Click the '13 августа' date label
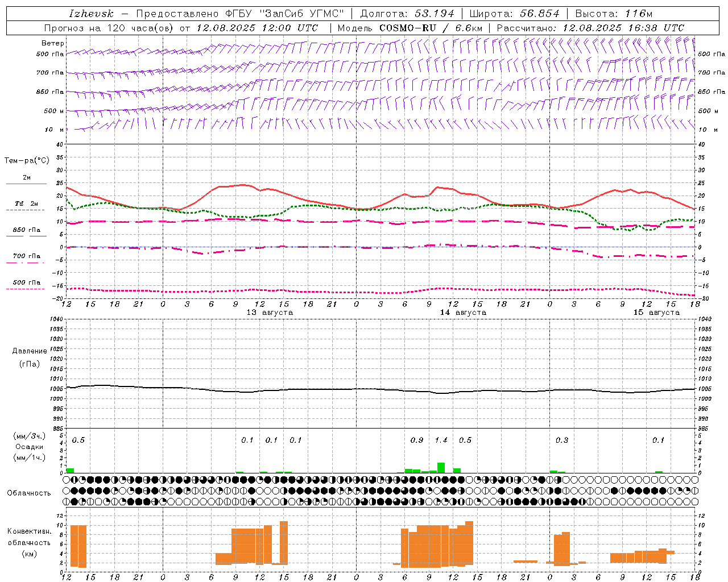 point(270,313)
